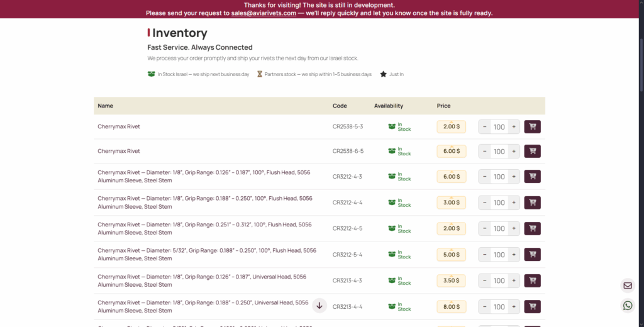
Task: Add CR2538-5-3 rivet to cart
Action: point(532,126)
